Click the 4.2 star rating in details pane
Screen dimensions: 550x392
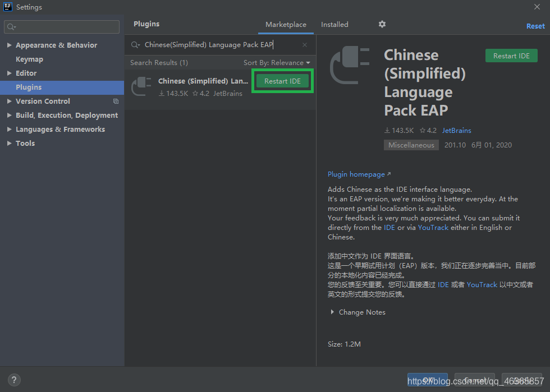pos(428,131)
